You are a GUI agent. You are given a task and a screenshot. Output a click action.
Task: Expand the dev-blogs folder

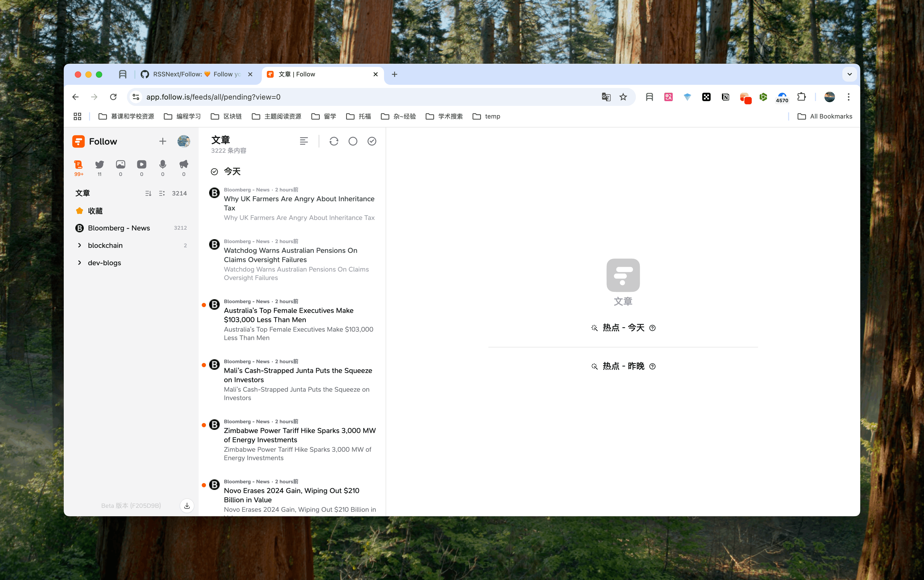point(79,263)
